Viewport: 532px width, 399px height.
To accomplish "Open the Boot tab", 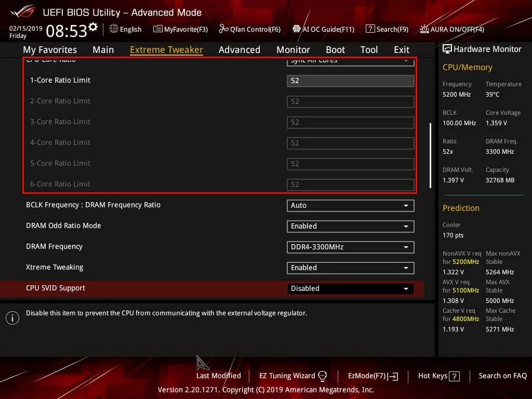I will point(335,50).
